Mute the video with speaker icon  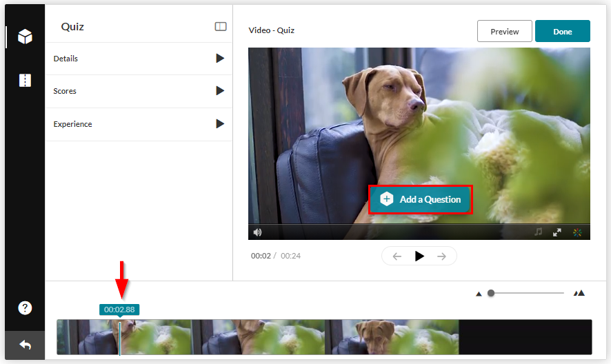[x=257, y=232]
